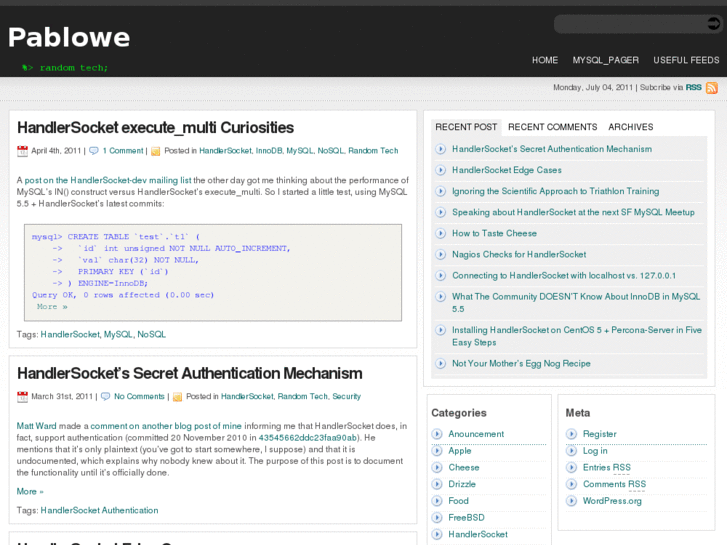
Task: Open HandlerSocket's Secret Authentication Mechanism post heading
Action: tap(190, 373)
